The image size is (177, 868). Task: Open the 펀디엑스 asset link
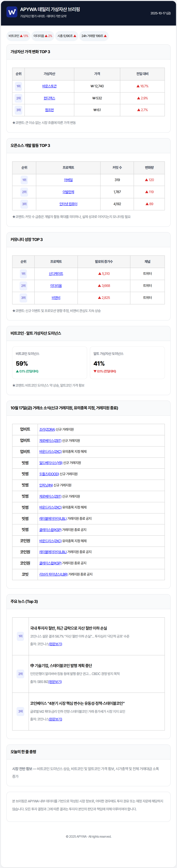click(x=49, y=98)
